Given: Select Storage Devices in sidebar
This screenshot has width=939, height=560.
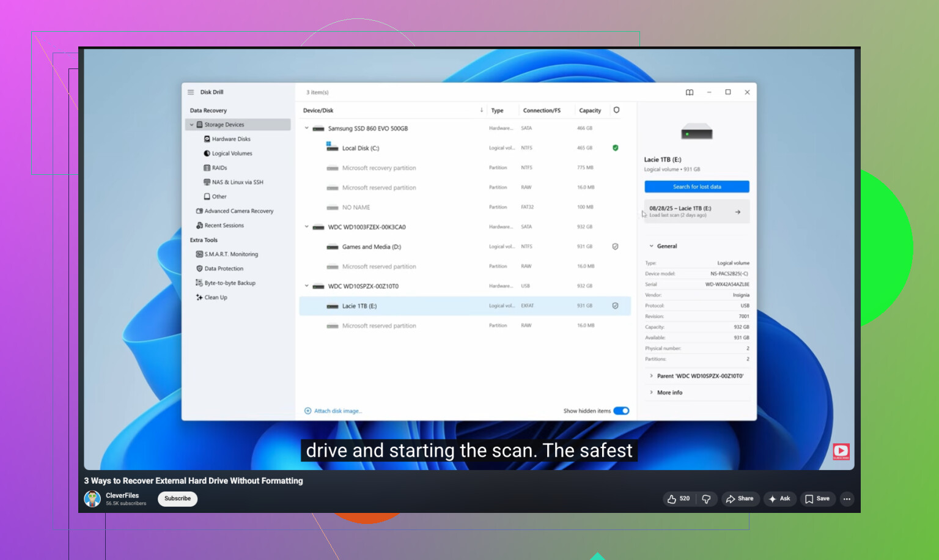Looking at the screenshot, I should pyautogui.click(x=238, y=125).
